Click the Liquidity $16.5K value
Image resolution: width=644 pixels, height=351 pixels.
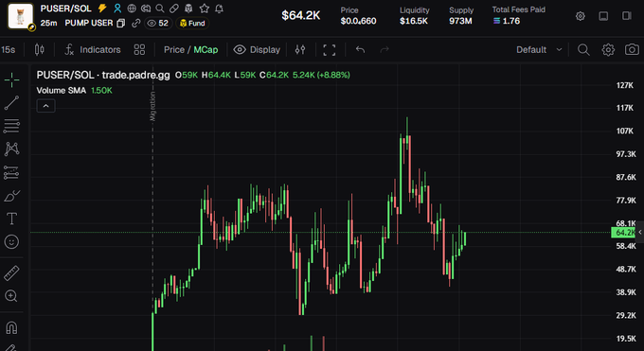[414, 21]
